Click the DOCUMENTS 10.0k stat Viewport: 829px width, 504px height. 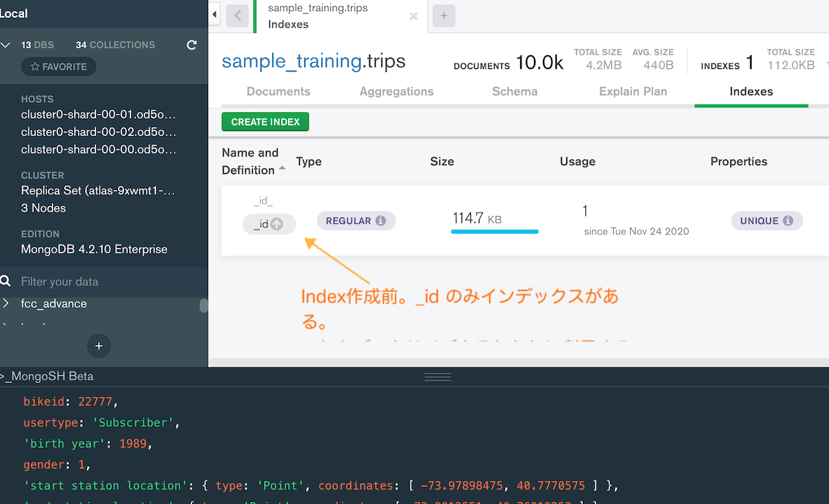(508, 64)
